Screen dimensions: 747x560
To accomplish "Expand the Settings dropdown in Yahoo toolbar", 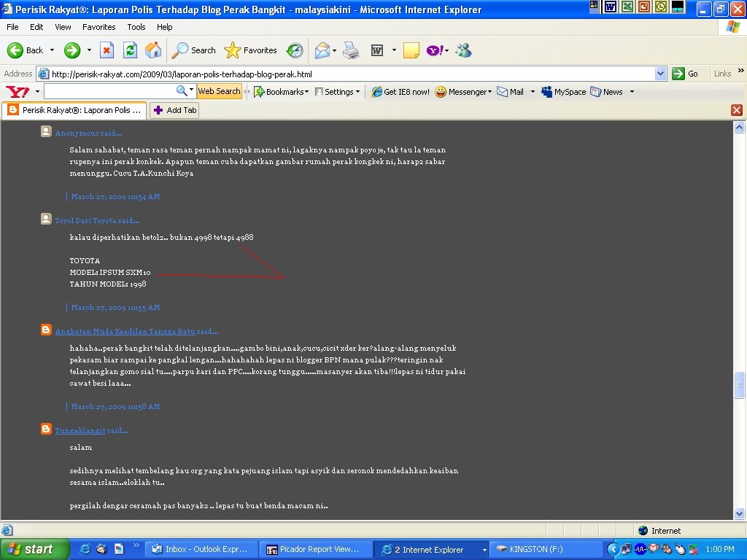I will (x=357, y=92).
